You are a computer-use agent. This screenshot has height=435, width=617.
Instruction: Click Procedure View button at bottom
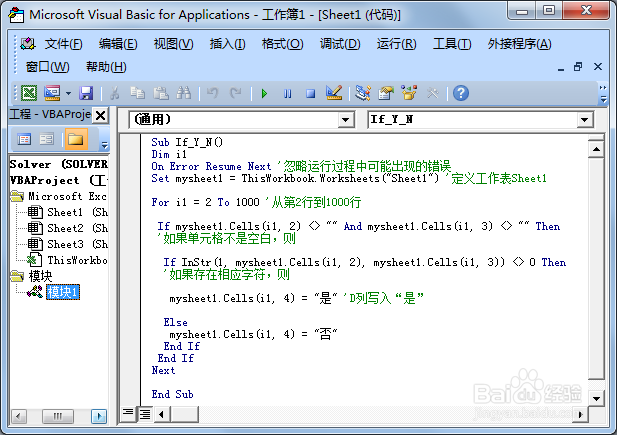(x=128, y=414)
